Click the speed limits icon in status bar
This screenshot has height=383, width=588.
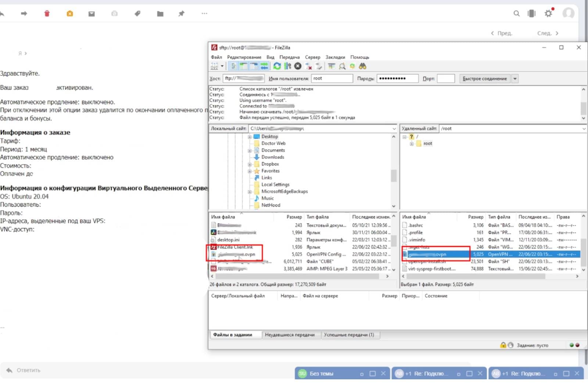(510, 345)
